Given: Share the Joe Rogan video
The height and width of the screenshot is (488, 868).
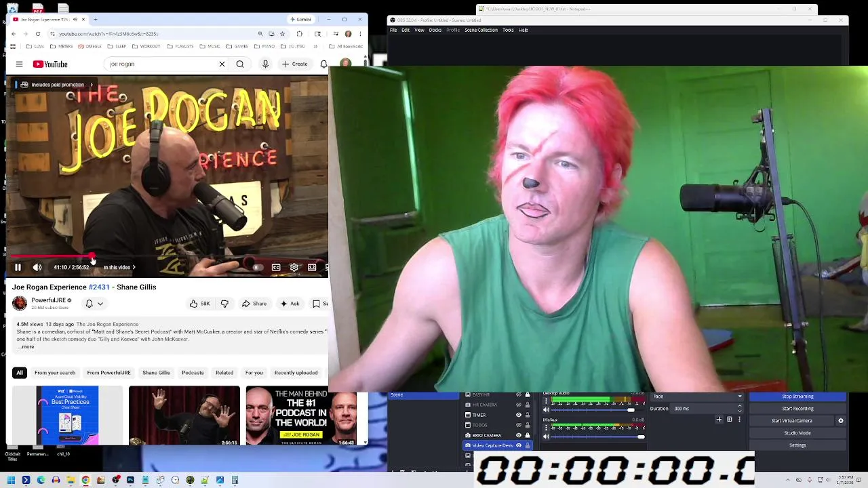Looking at the screenshot, I should [254, 304].
